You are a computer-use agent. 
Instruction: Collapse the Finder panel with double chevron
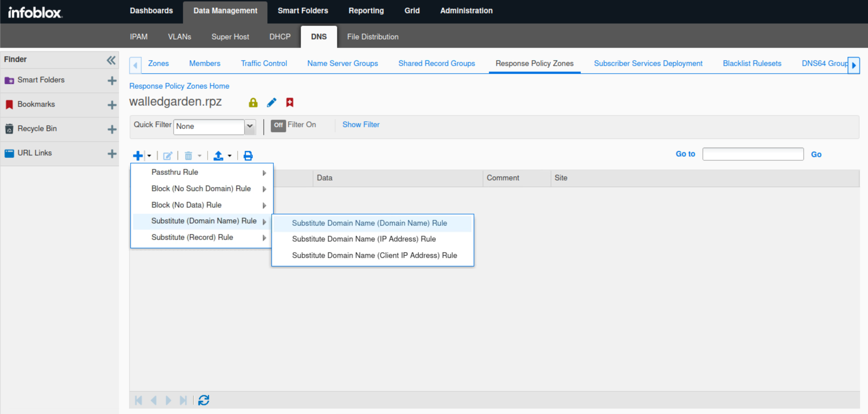pos(111,60)
